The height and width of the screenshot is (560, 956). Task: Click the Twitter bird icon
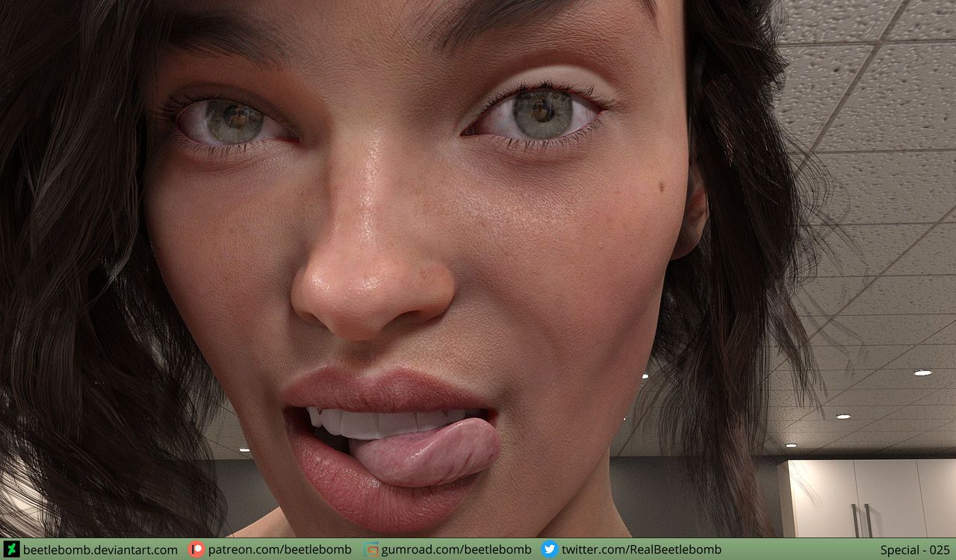pos(550,550)
